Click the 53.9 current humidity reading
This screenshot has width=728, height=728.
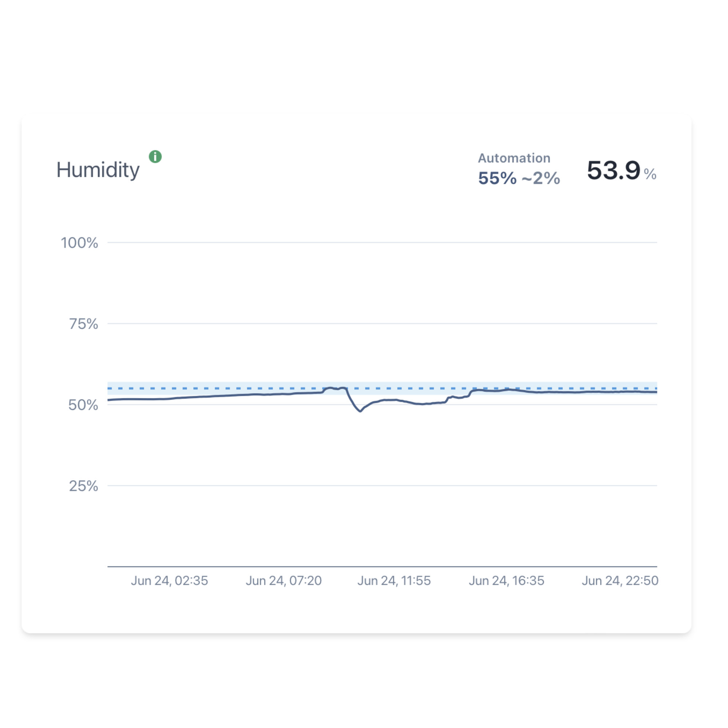pos(613,170)
